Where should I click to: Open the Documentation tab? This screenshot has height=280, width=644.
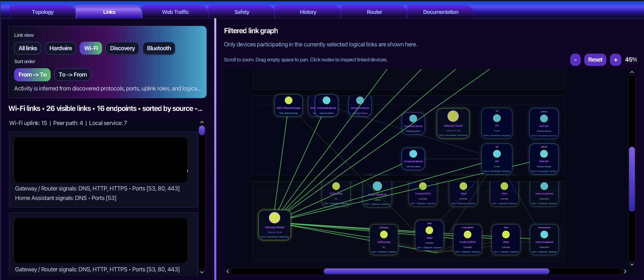(441, 12)
